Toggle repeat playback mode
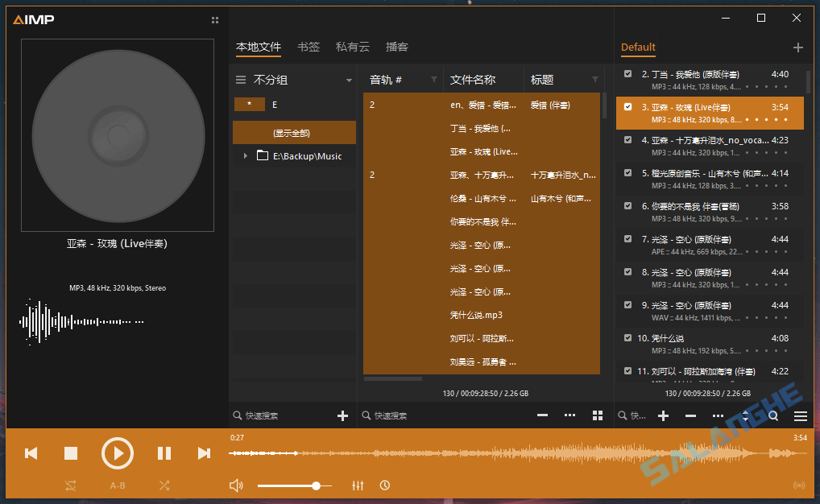 pyautogui.click(x=70, y=485)
